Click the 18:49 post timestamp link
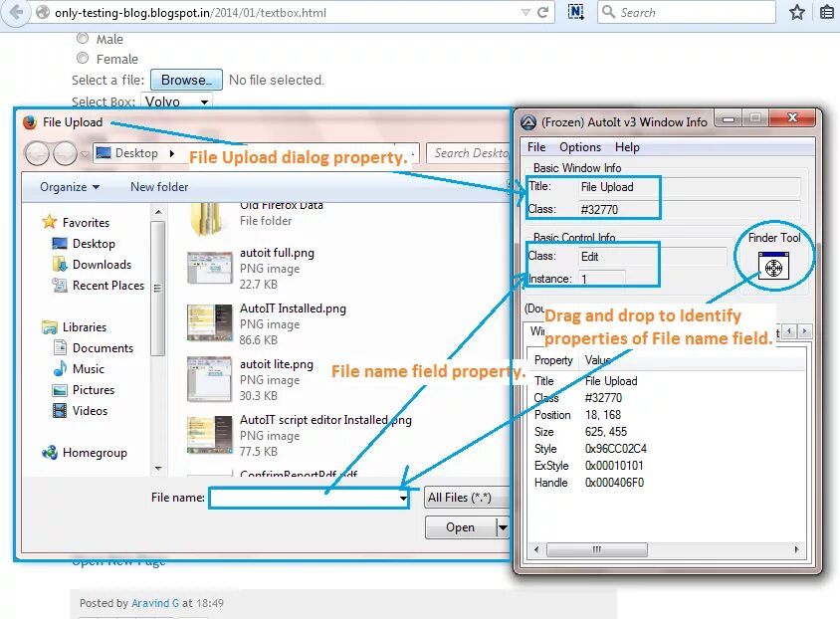 [209, 603]
